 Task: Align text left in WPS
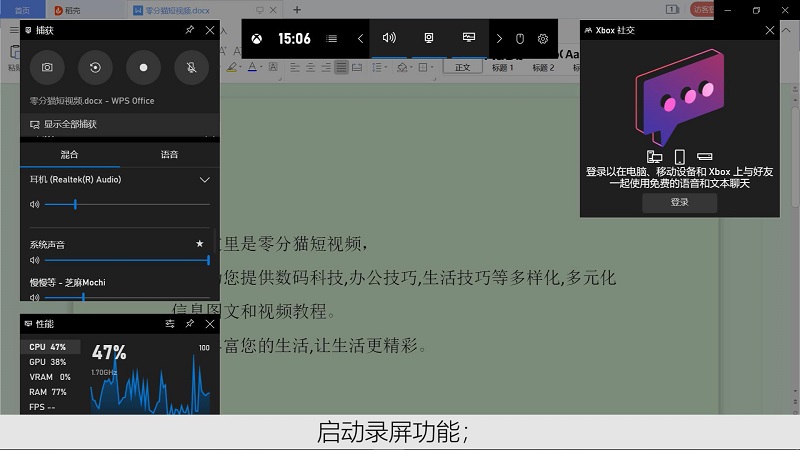295,67
